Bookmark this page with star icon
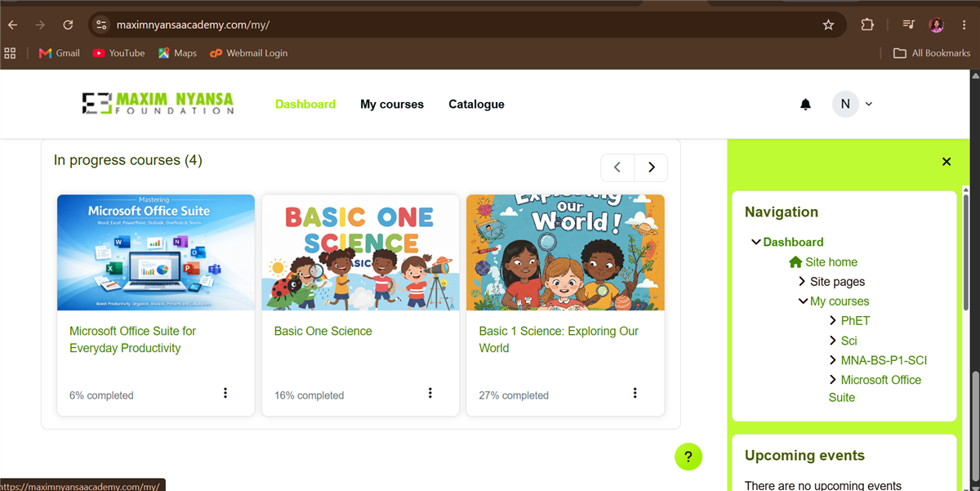Screen dimensions: 980x491 click(x=828, y=25)
